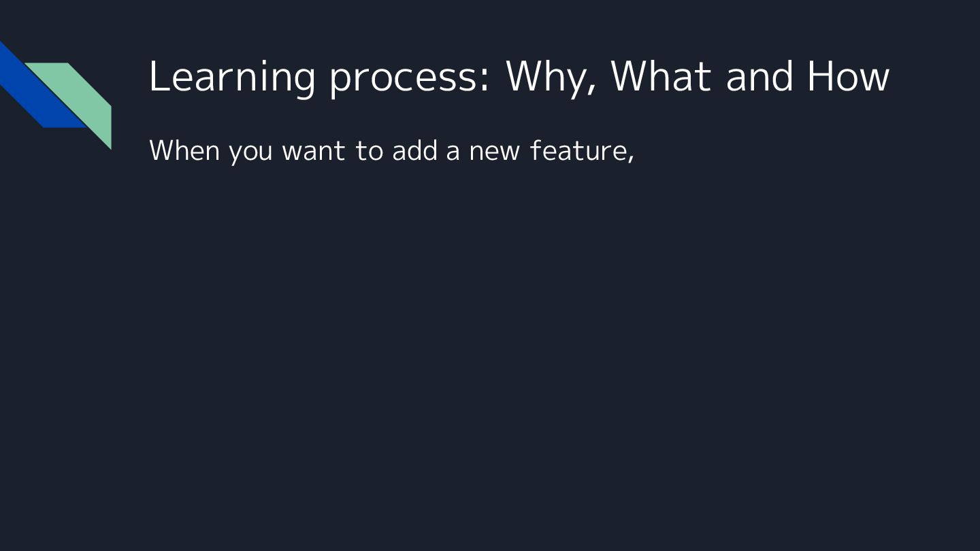Click the word "Learning" in the title
Image resolution: width=980 pixels, height=551 pixels.
pos(231,76)
